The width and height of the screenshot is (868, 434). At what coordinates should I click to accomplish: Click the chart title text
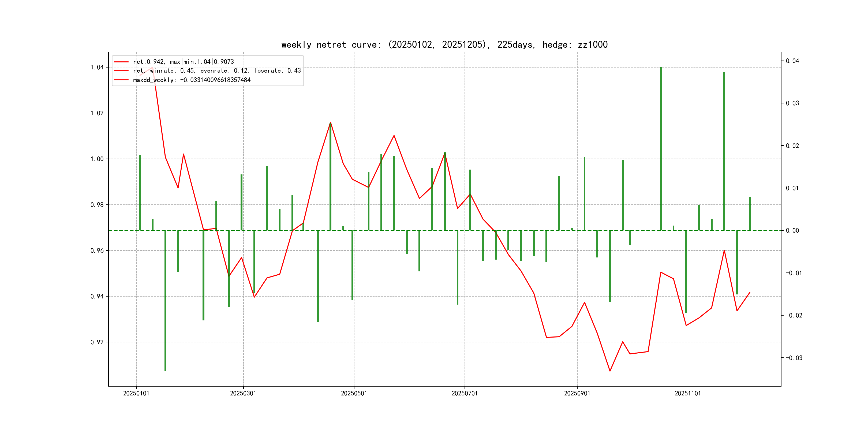point(444,44)
